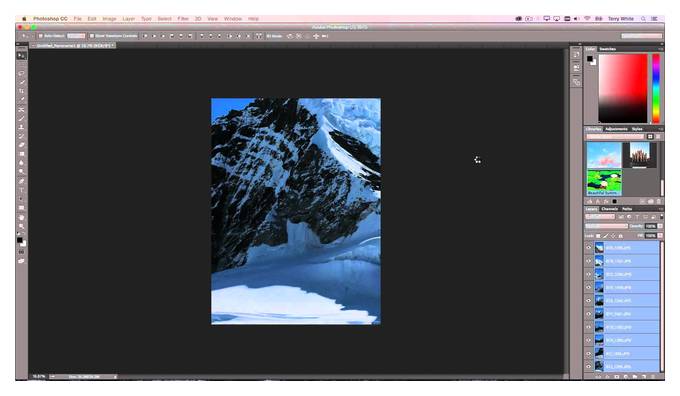Select the Zoom tool
The image size is (680, 396).
[x=21, y=226]
